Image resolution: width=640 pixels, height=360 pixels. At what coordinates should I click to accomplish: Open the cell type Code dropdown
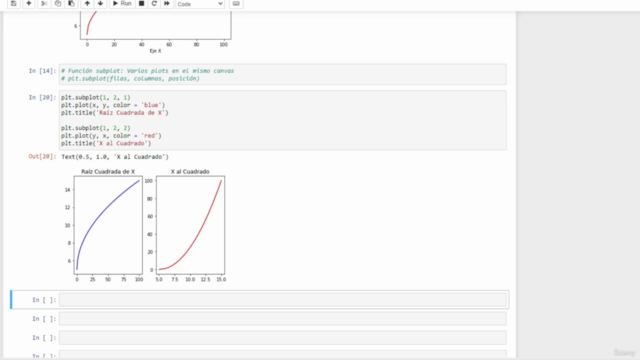click(x=200, y=4)
